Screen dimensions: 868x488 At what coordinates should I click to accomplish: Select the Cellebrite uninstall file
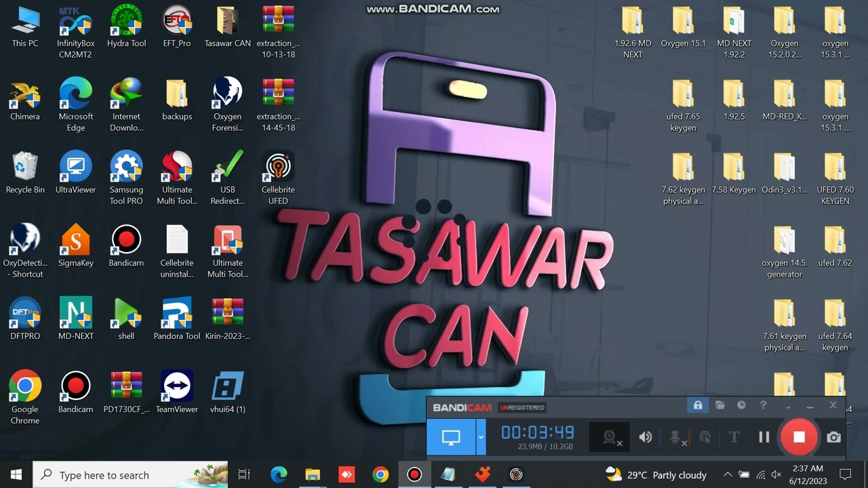[x=177, y=251]
